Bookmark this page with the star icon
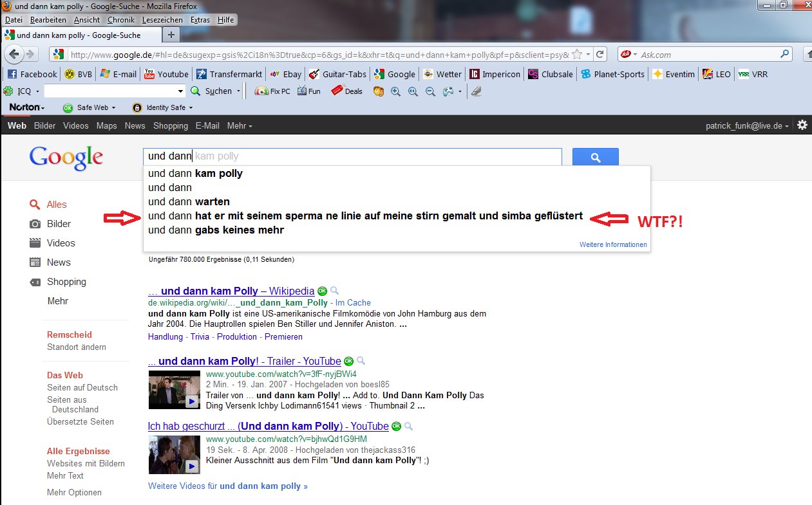 pos(577,55)
